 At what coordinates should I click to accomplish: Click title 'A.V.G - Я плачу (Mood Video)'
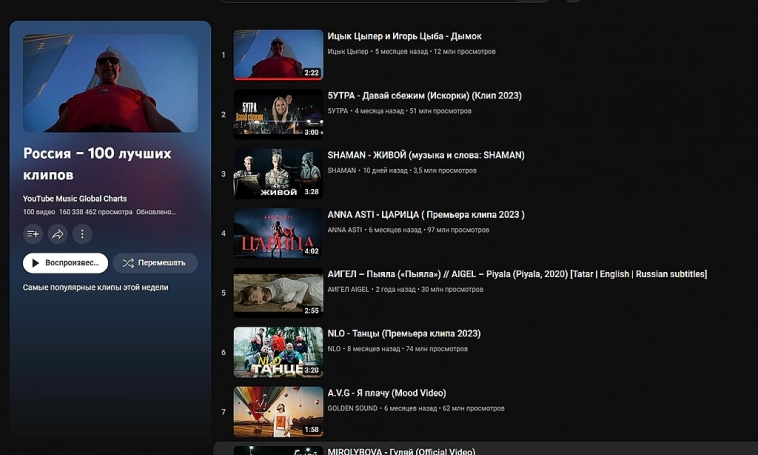point(387,393)
